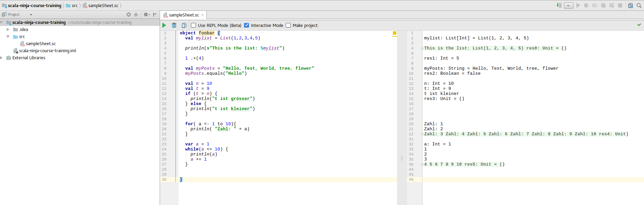The image size is (644, 205).
Task: Expand External Libraries node
Action: pyautogui.click(x=2, y=58)
